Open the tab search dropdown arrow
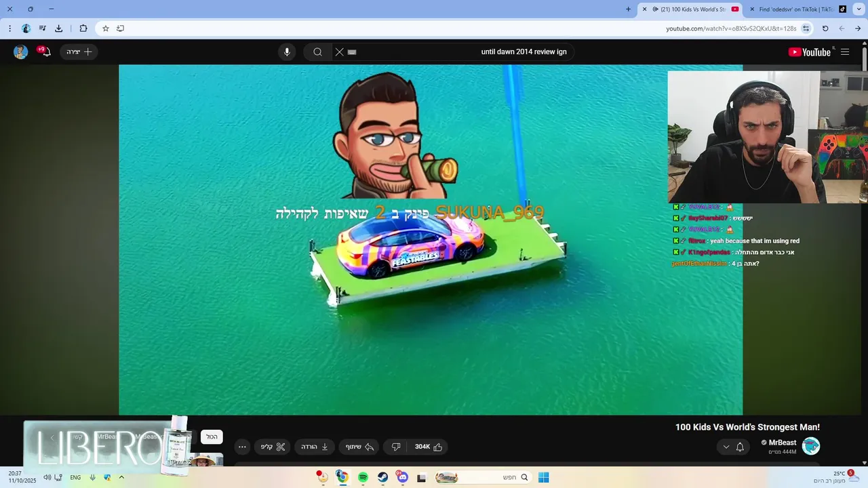Screen dimensions: 868x488 pyautogui.click(x=858, y=9)
